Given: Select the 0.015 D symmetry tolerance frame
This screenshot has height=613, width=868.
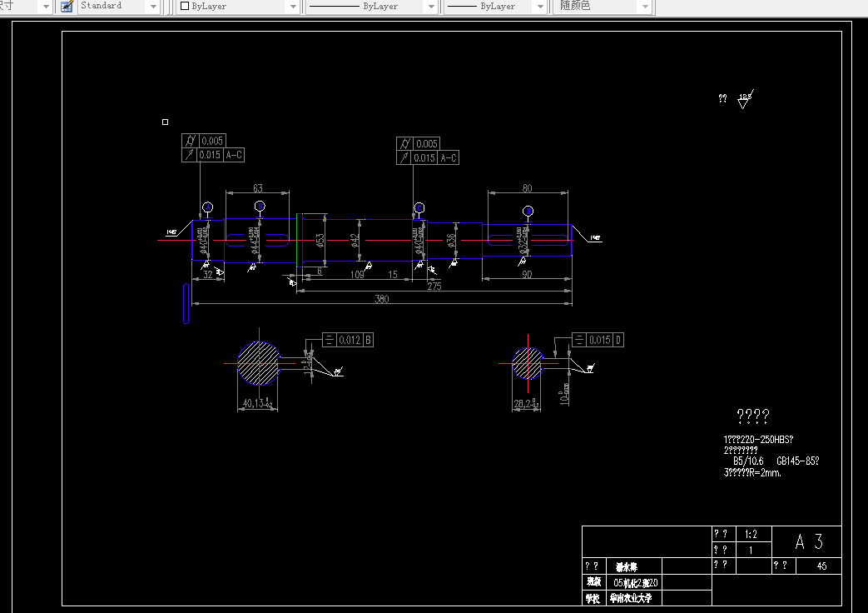Looking at the screenshot, I should pos(598,340).
